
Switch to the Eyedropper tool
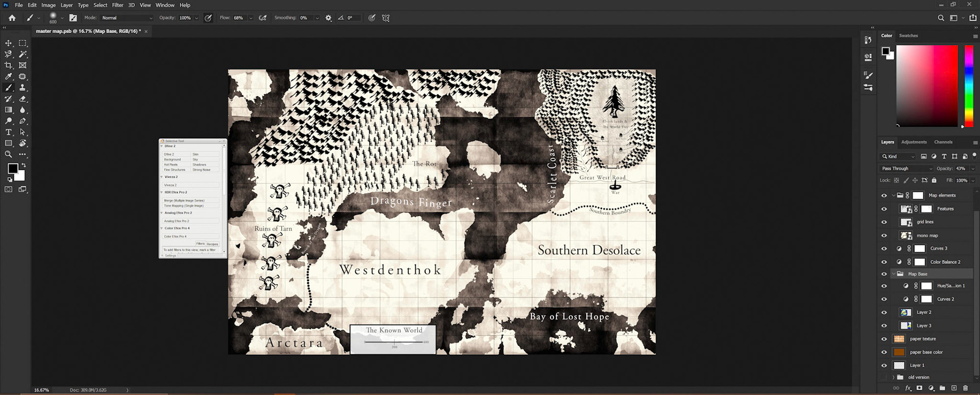(9, 77)
